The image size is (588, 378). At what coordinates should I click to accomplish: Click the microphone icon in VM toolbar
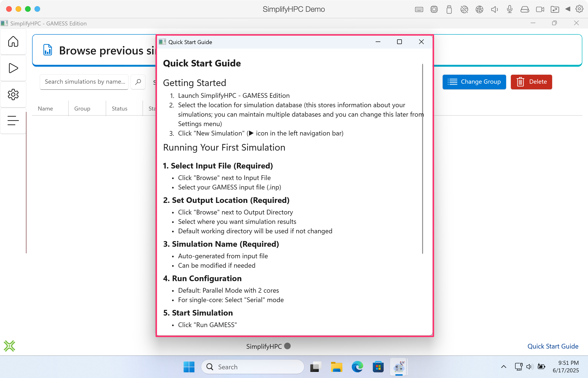[510, 9]
